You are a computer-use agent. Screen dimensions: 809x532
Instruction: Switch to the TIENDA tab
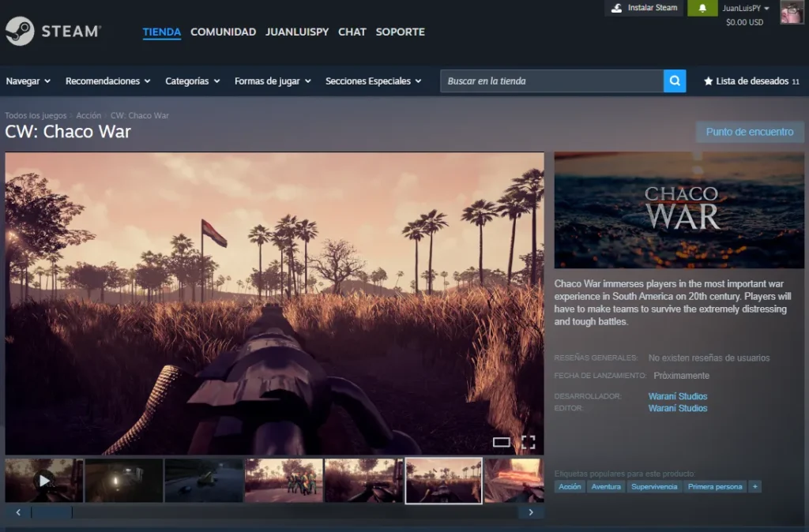click(x=161, y=32)
